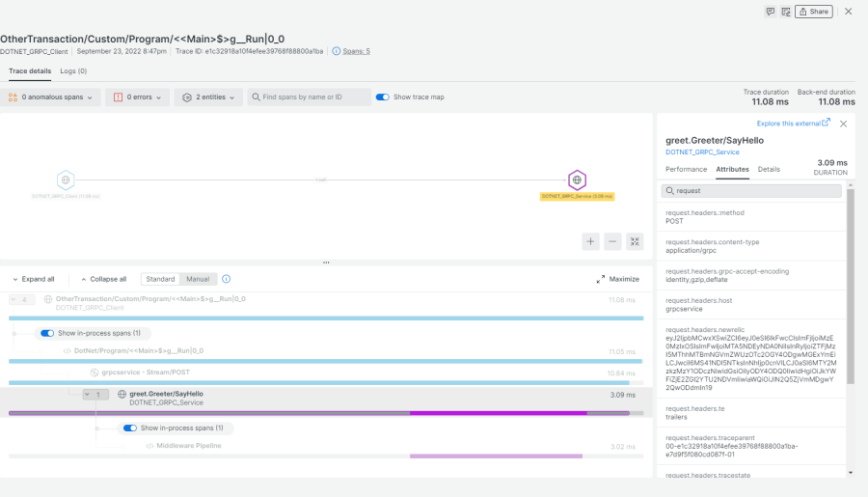Switch to the Logs (0) tab

pyautogui.click(x=73, y=71)
